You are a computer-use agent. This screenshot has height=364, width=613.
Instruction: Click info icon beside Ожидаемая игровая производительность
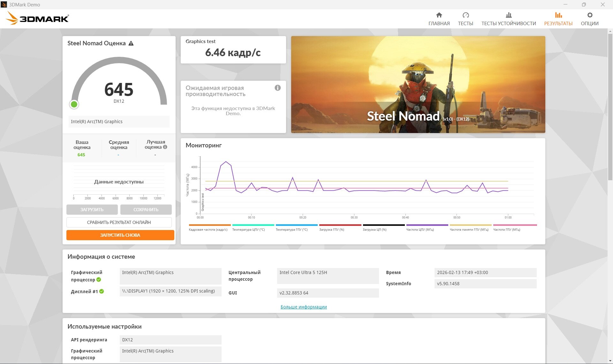(277, 88)
